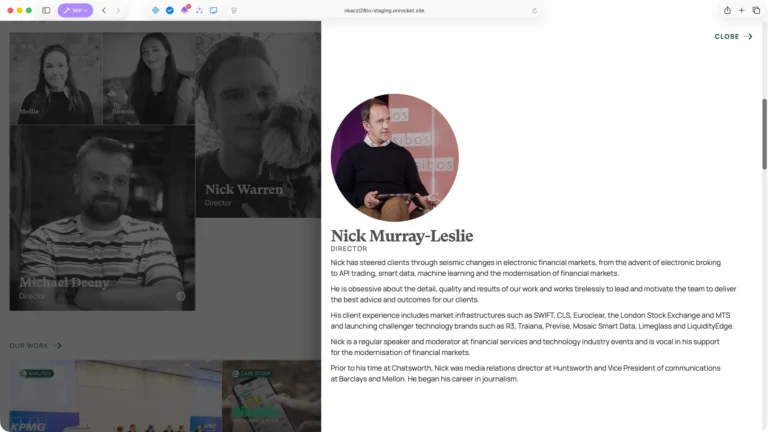Show the tab overview
Viewport: 768px width, 432px height.
click(756, 10)
